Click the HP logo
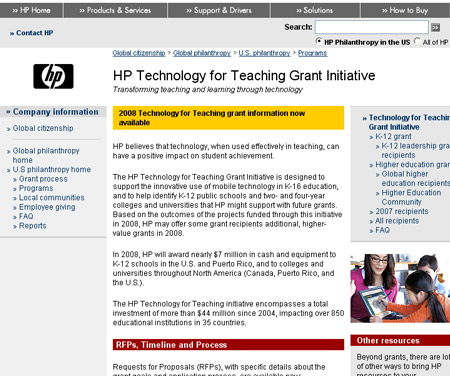This screenshot has height=376, width=450. (53, 76)
